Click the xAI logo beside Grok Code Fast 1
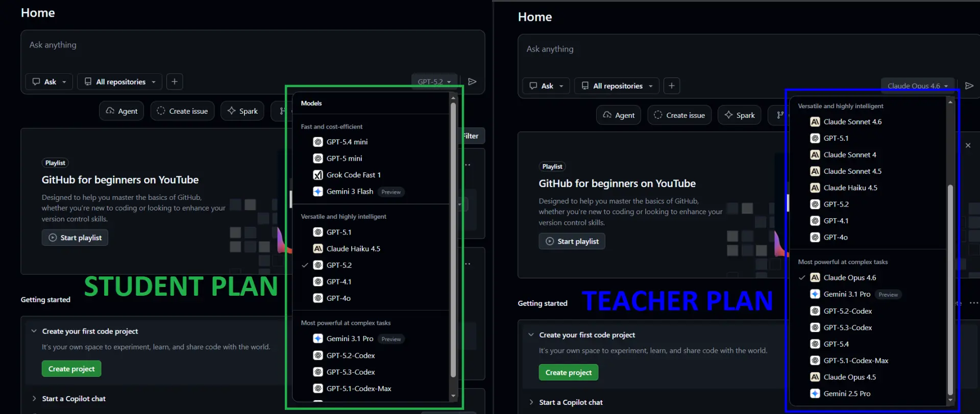 point(318,175)
